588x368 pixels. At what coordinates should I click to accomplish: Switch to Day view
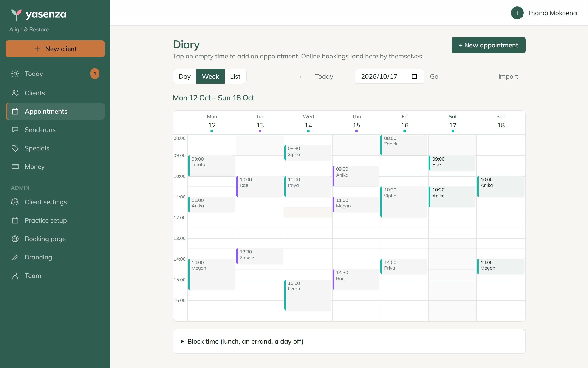[x=185, y=76]
